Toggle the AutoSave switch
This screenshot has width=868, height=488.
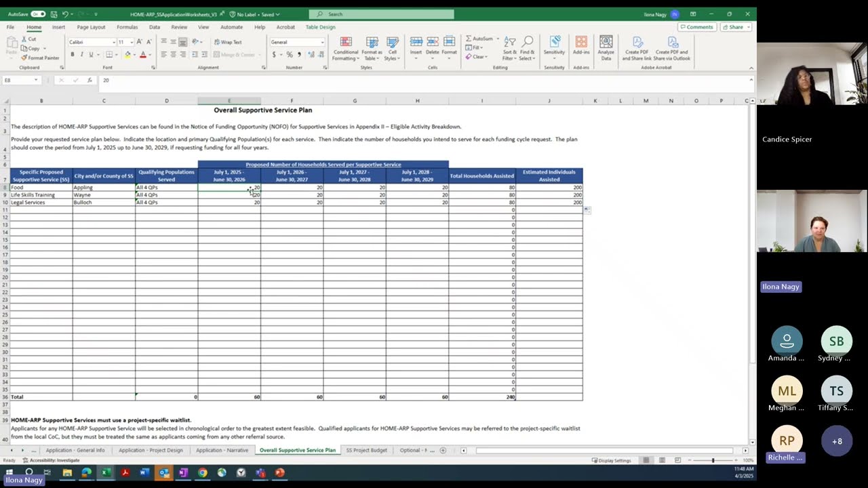(x=38, y=14)
